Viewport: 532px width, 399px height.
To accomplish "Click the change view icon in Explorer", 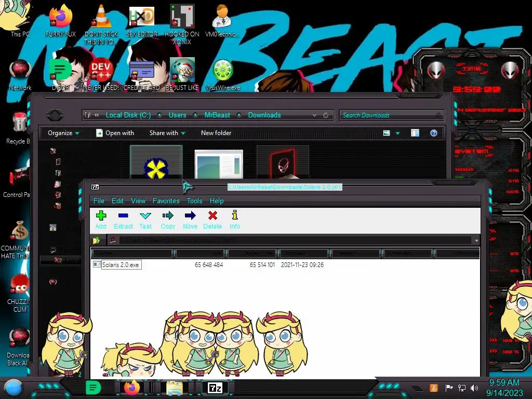I will click(x=387, y=133).
